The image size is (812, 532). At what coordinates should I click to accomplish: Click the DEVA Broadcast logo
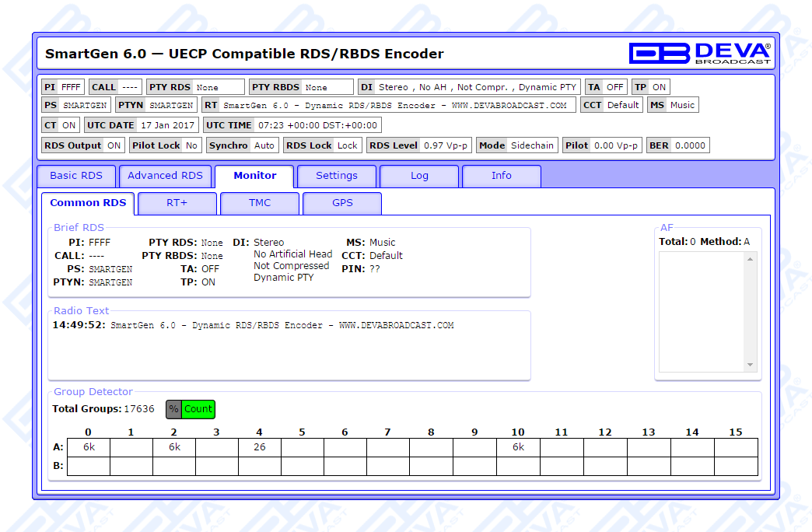[x=699, y=53]
